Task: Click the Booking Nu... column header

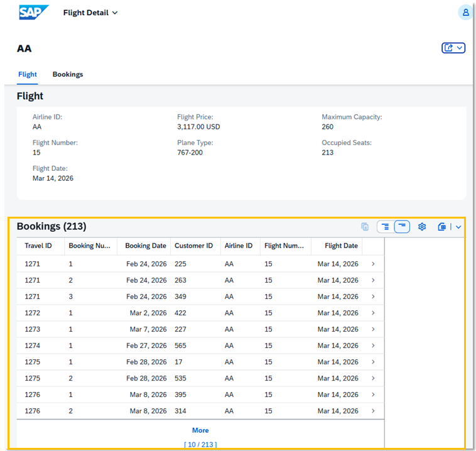Action: pyautogui.click(x=90, y=246)
